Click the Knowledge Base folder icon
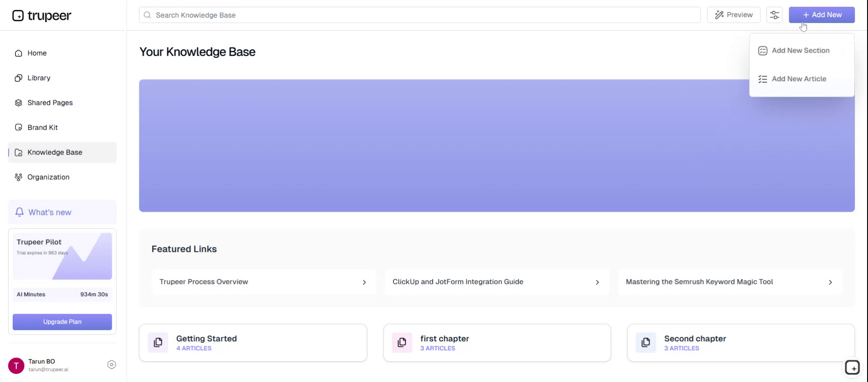 19,153
